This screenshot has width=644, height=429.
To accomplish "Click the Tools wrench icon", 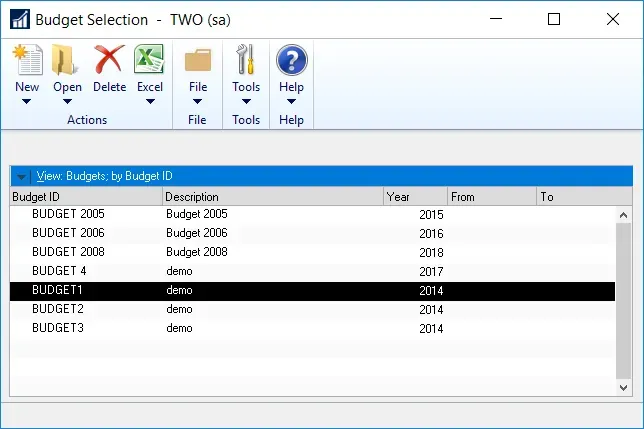I will [246, 60].
